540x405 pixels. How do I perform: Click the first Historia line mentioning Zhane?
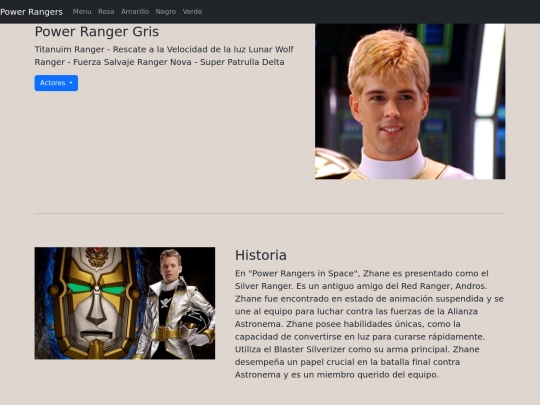362,273
